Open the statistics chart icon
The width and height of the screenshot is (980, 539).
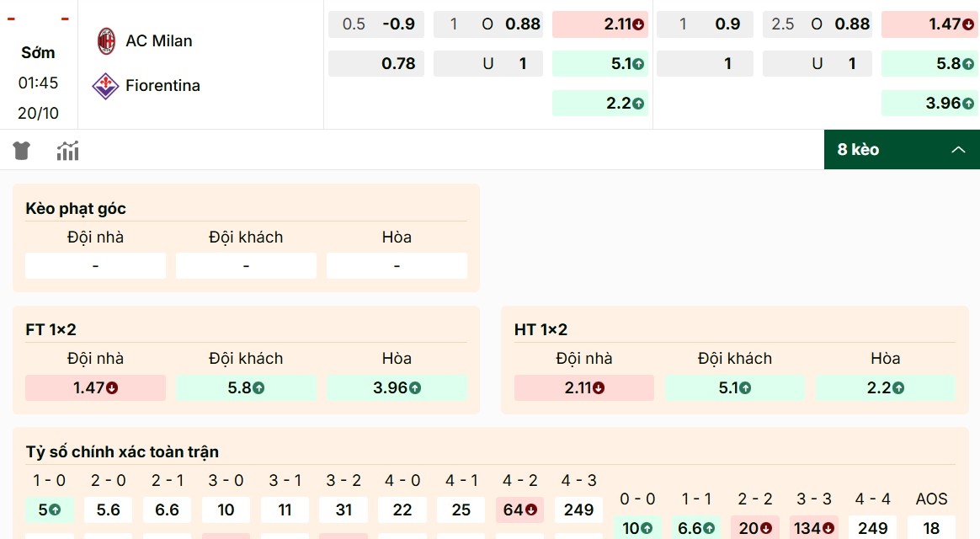(67, 149)
